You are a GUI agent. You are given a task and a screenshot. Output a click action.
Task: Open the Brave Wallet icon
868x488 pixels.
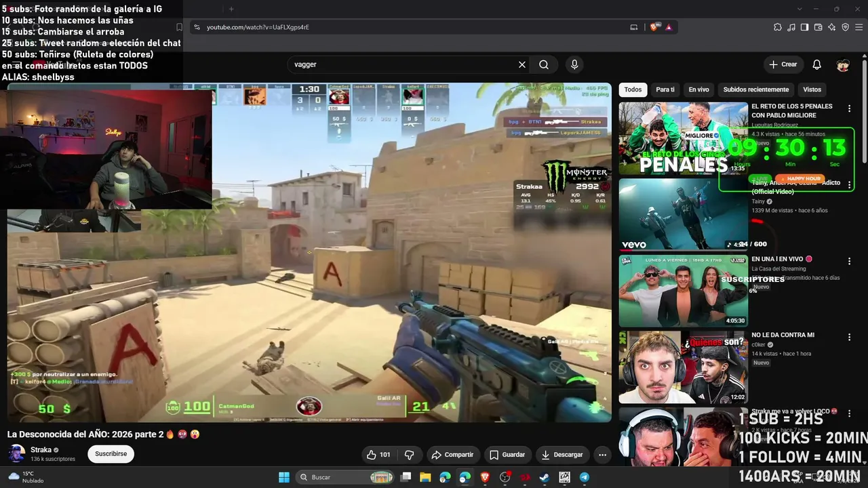tap(818, 27)
